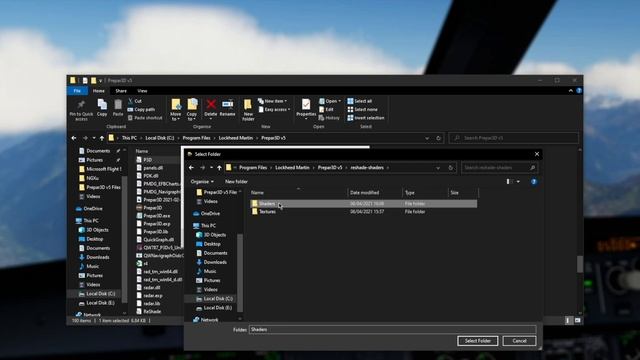640x360 pixels.
Task: Click Lockheed Martin in dialog breadcrumb
Action: click(292, 168)
